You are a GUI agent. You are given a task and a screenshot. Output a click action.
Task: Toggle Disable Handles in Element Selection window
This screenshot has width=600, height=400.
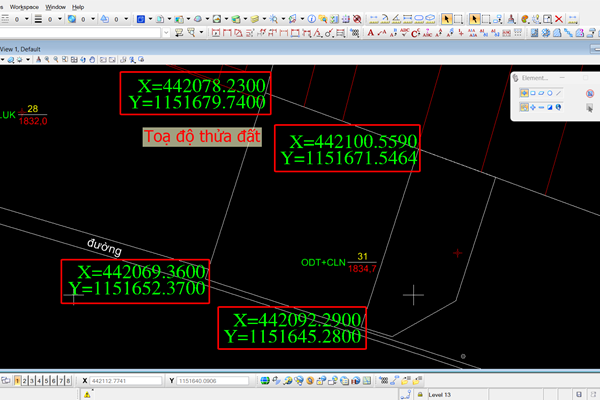(x=590, y=93)
